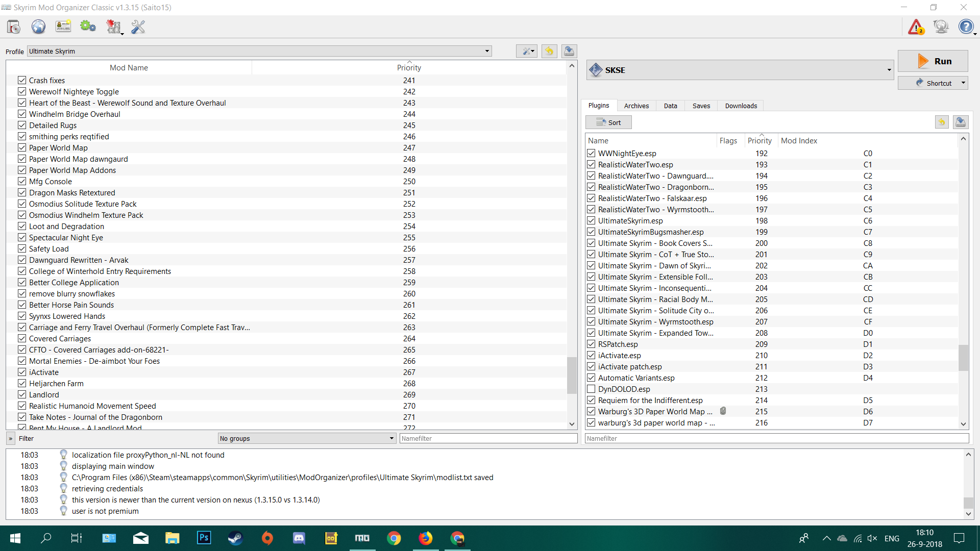The height and width of the screenshot is (551, 980).
Task: Select the Dragon Masks Retextured mod row
Action: [286, 192]
